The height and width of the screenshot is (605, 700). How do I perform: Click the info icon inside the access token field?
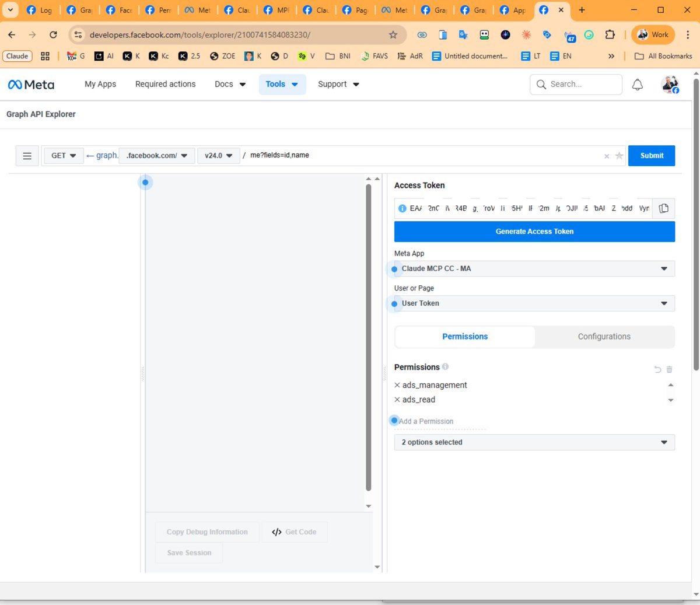402,208
